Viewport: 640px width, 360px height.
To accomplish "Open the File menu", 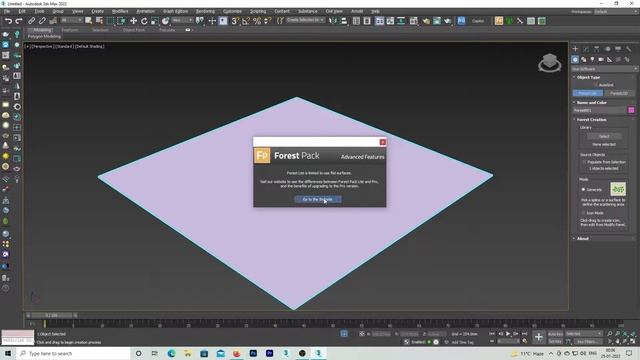I will pyautogui.click(x=7, y=11).
